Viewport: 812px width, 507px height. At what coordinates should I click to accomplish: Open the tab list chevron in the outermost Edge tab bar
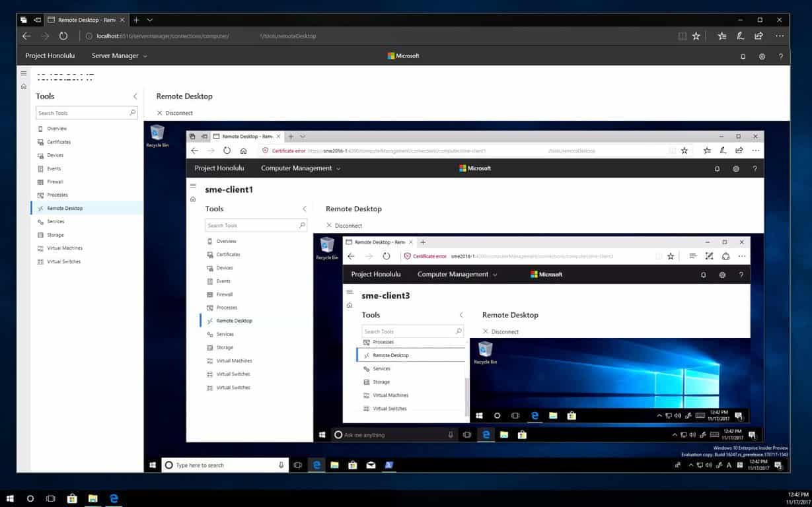pos(150,20)
